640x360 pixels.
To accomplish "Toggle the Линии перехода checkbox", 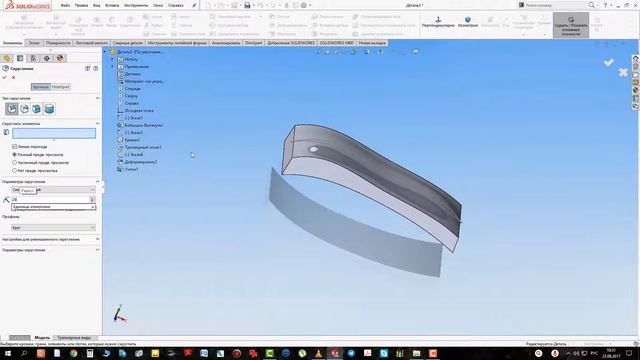I will (15, 146).
